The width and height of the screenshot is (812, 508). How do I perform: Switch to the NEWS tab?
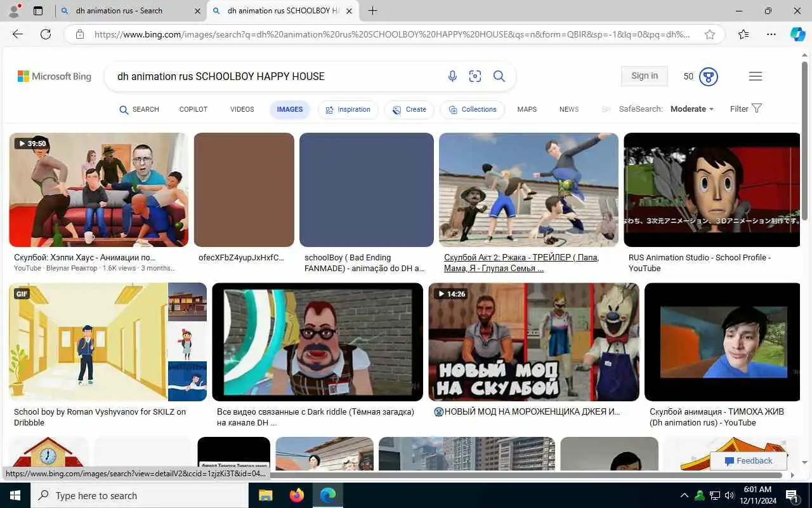point(569,109)
